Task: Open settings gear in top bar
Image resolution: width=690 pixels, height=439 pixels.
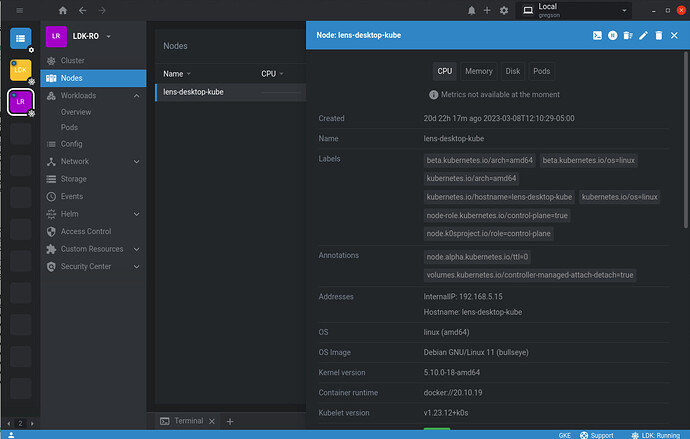Action: pos(503,10)
